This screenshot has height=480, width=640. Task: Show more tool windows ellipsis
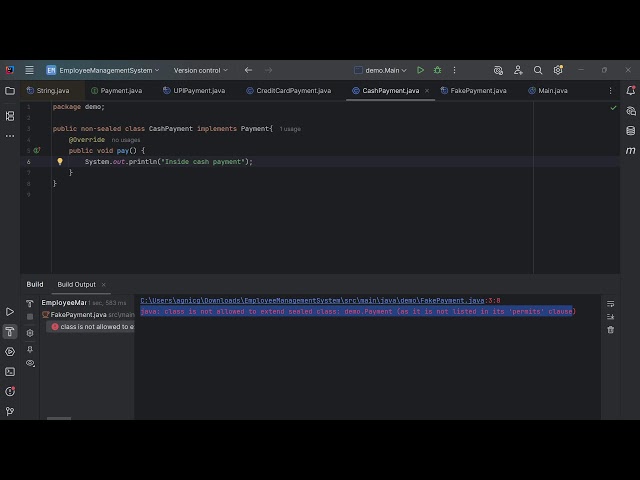(x=10, y=136)
